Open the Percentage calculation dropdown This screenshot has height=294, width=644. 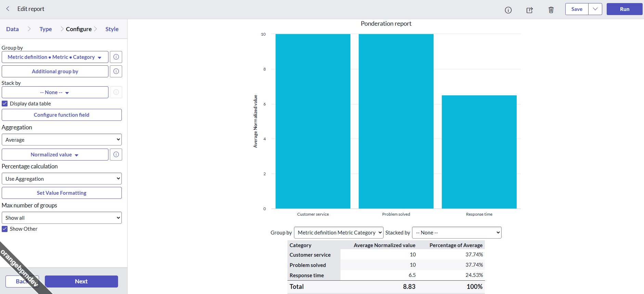[x=62, y=179]
